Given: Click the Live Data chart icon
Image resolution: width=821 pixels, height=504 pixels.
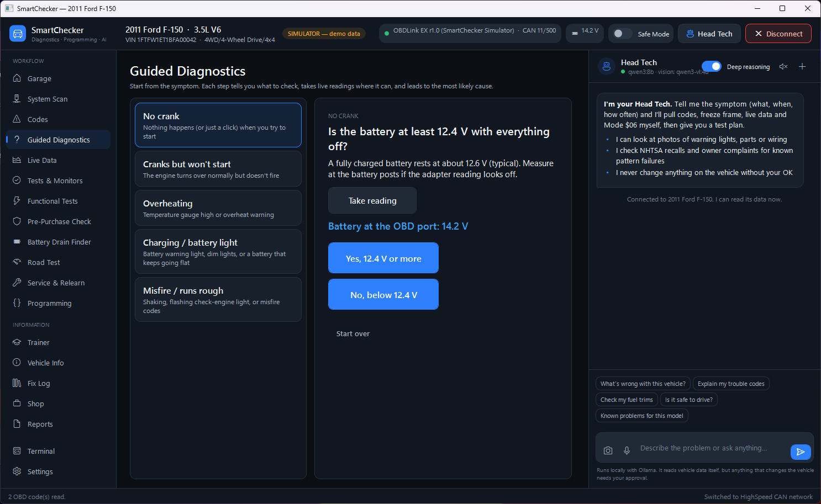Looking at the screenshot, I should point(17,160).
